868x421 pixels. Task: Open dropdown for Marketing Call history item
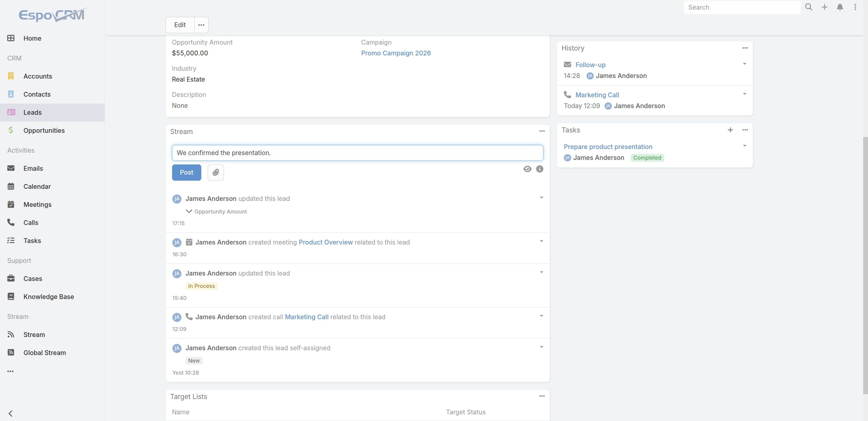[x=744, y=94]
